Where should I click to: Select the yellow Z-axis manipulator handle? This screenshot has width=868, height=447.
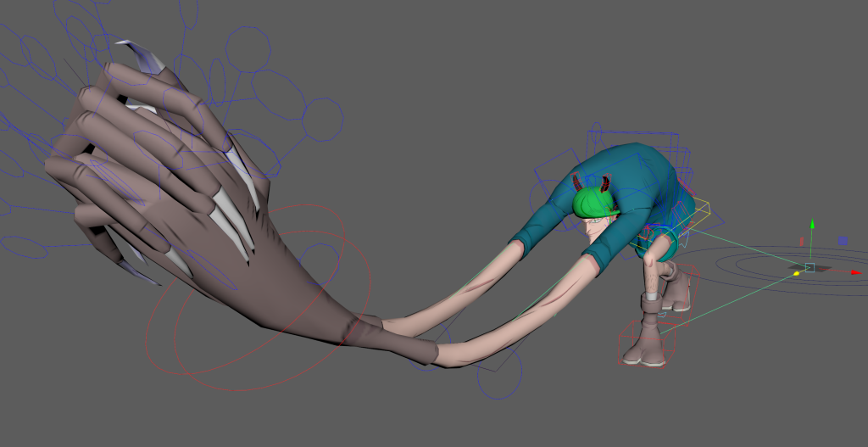(797, 273)
